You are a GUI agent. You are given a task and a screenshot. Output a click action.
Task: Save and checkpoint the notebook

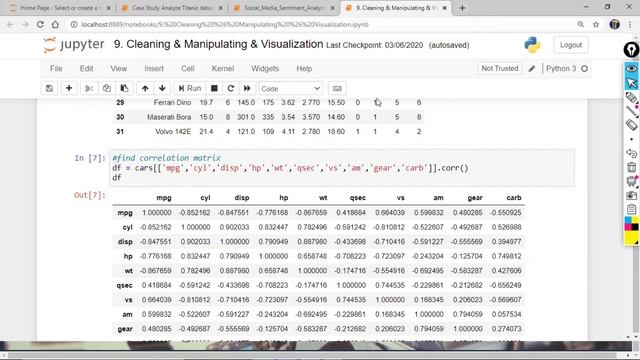[49, 88]
